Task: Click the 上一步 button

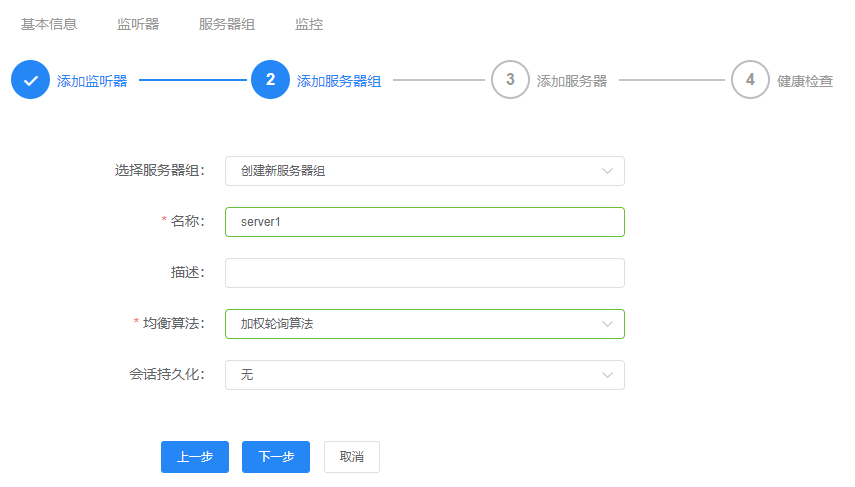Action: point(195,457)
